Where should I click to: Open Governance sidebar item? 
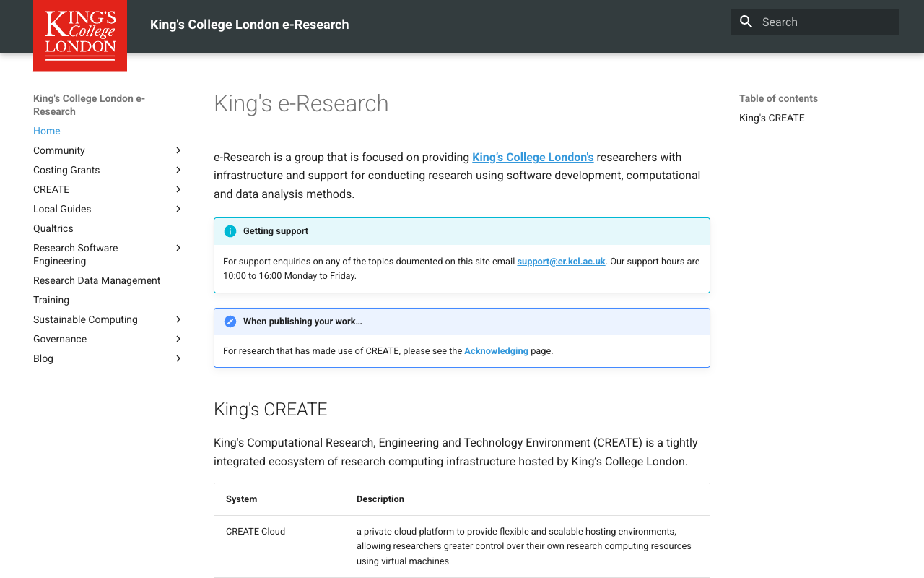tap(60, 339)
